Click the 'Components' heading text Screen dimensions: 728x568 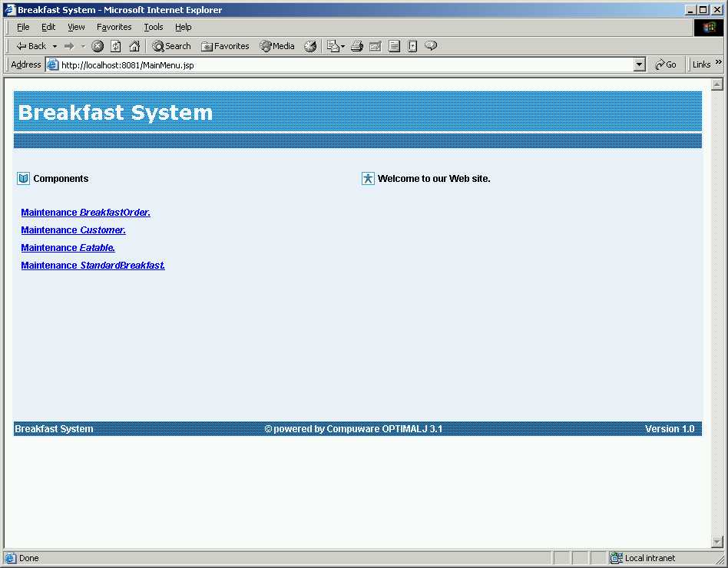61,179
